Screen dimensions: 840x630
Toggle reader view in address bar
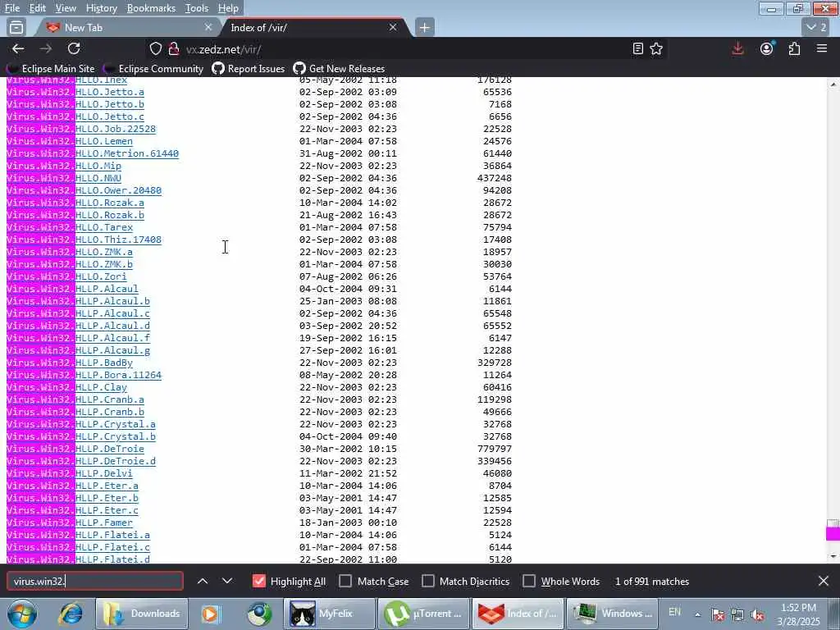tap(637, 48)
